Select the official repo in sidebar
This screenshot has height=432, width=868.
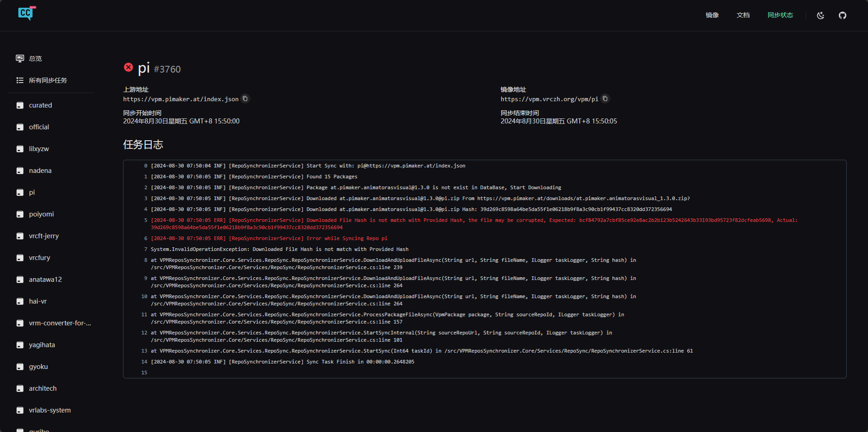pyautogui.click(x=39, y=127)
